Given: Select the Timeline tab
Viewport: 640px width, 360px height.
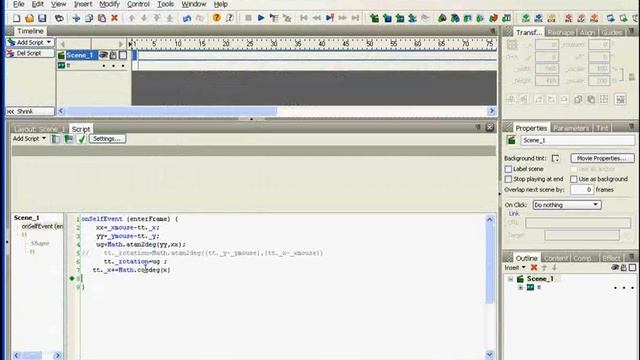Looking at the screenshot, I should [x=30, y=31].
